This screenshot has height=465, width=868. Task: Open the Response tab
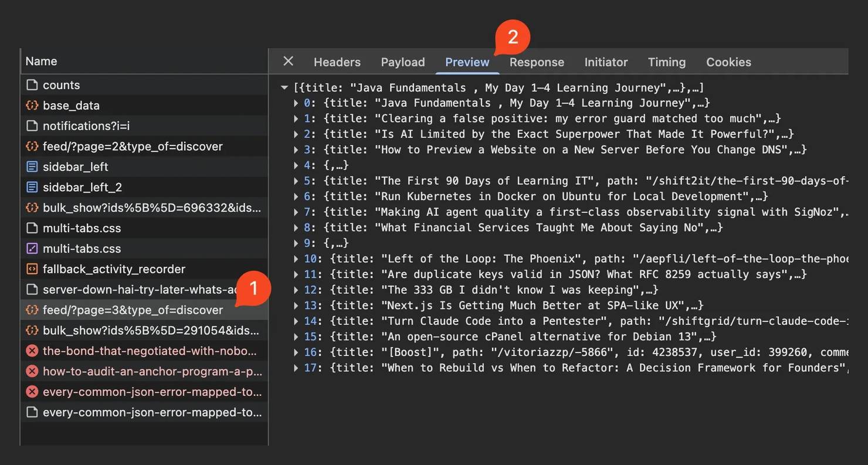click(537, 62)
